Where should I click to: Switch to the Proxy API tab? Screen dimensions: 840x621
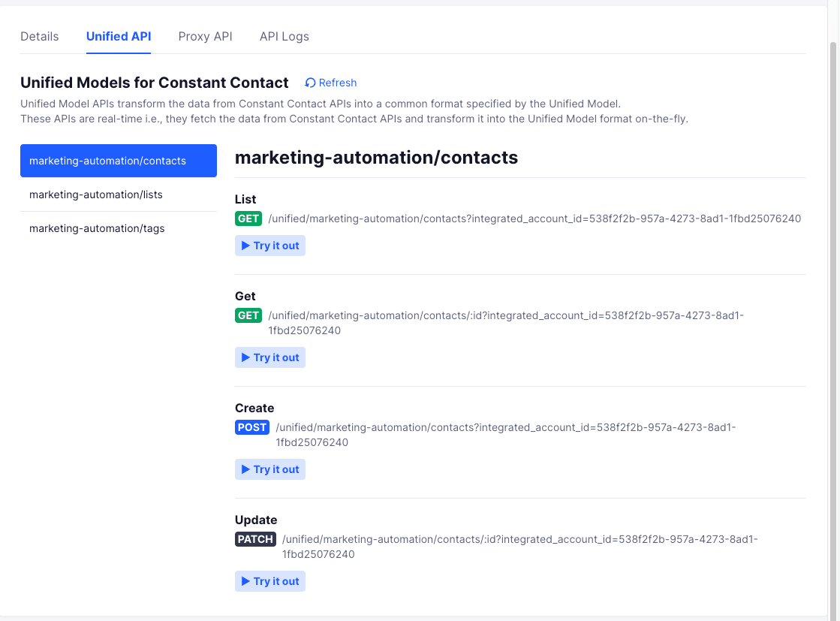coord(205,36)
